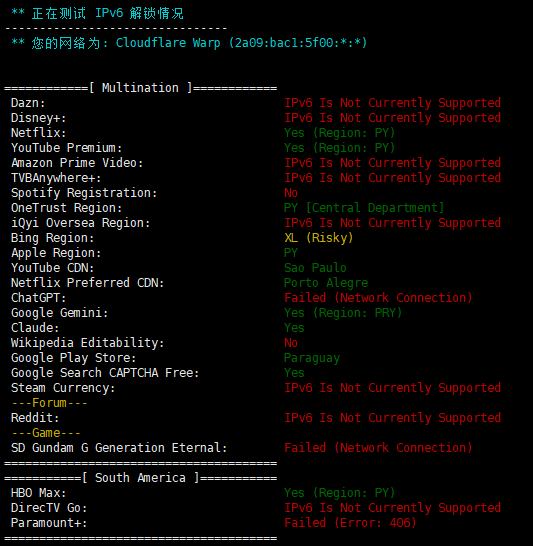Click the 'Paraguay' value
Viewport: 533px width, 546px height.
pos(312,358)
